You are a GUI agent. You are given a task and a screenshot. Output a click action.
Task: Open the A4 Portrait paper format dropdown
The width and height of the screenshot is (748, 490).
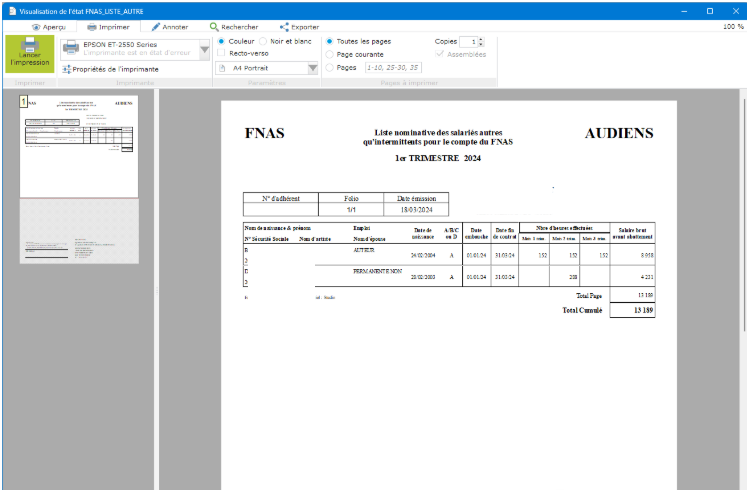click(312, 68)
